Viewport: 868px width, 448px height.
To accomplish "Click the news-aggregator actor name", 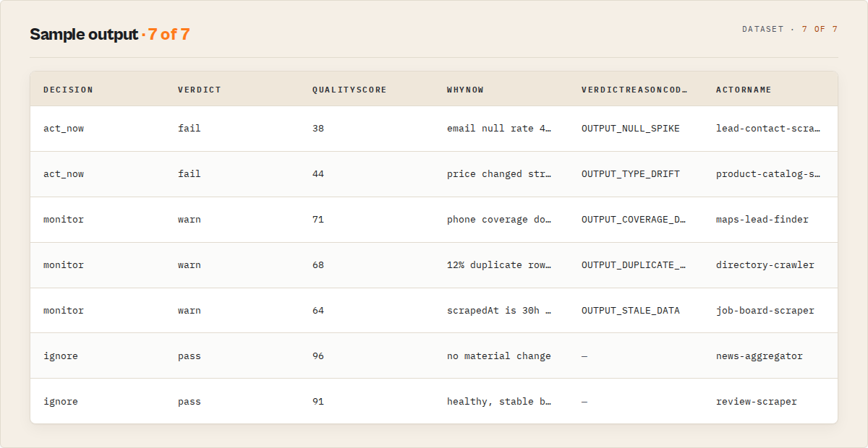I will point(759,356).
